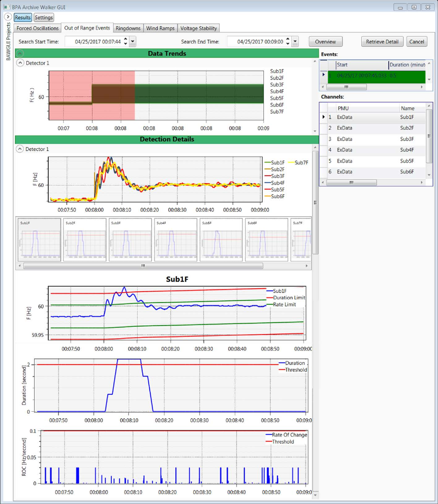Image resolution: width=438 pixels, height=504 pixels.
Task: Increment the Search Start Time value
Action: point(125,39)
